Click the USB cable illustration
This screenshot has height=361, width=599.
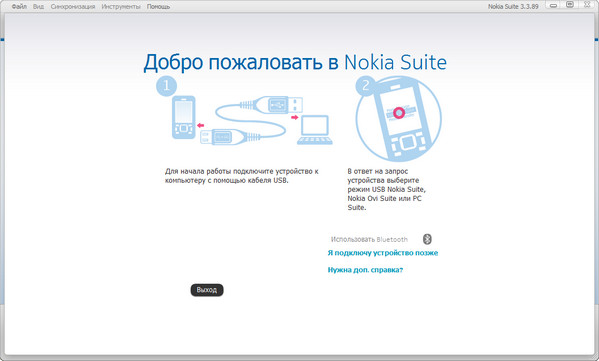[251, 120]
